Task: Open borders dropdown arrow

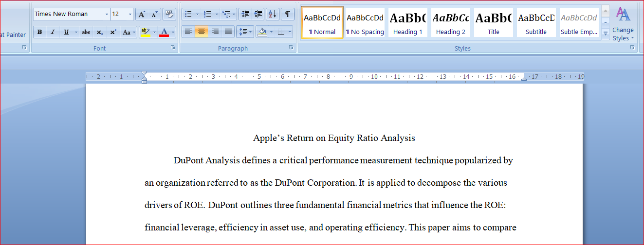Action: (290, 32)
